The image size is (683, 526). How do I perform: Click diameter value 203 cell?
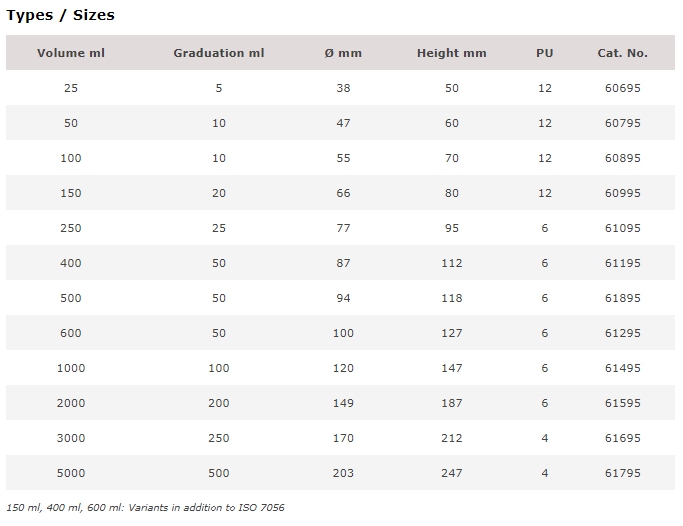click(x=343, y=473)
